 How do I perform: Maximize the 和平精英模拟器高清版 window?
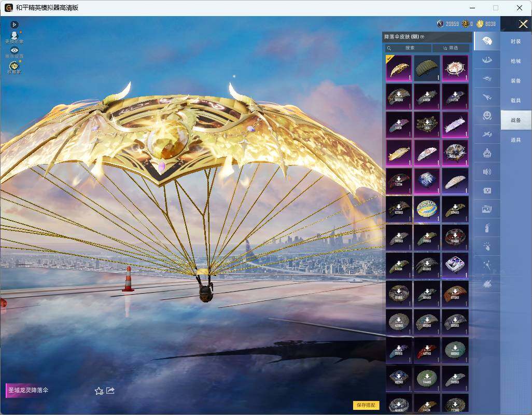click(x=496, y=8)
